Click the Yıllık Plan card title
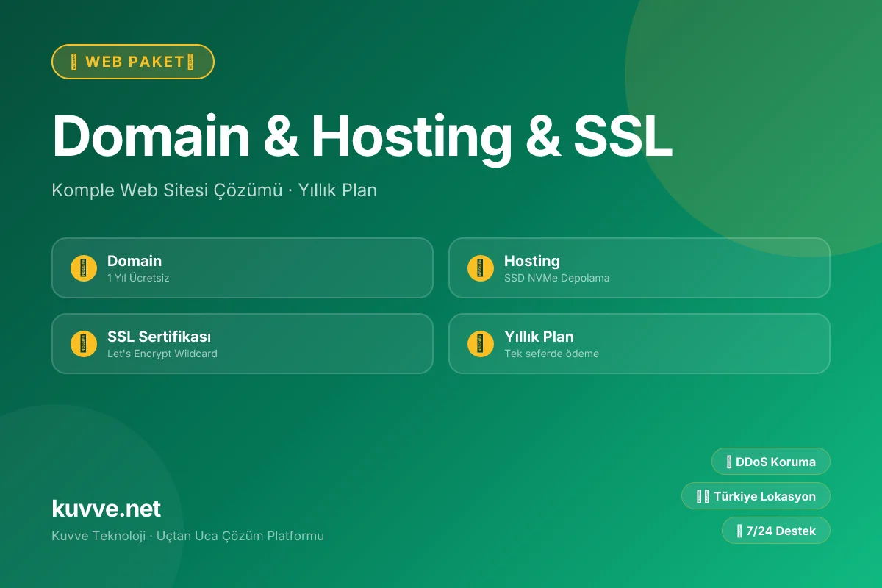Viewport: 882px width, 588px height. point(539,337)
